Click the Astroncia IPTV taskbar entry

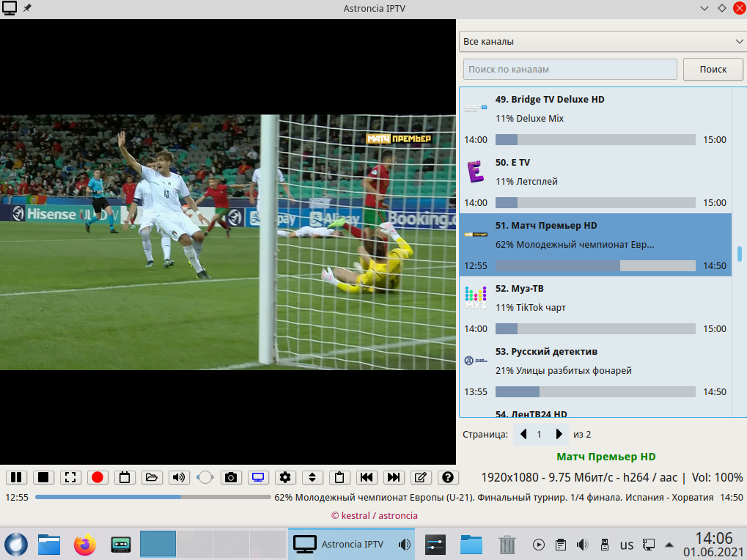pos(351,544)
